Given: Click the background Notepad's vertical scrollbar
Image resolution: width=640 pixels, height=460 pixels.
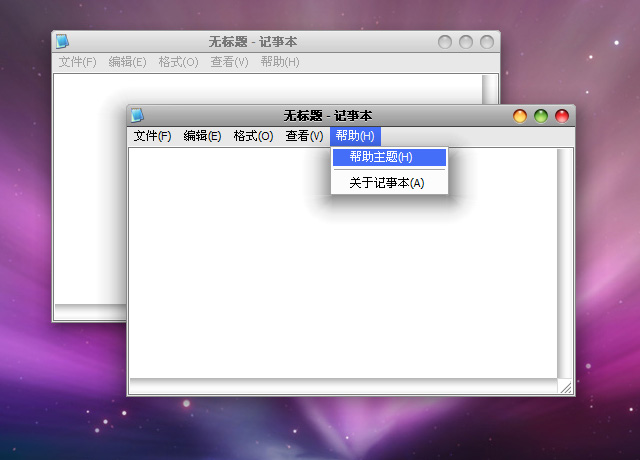Looking at the screenshot, I should point(489,89).
